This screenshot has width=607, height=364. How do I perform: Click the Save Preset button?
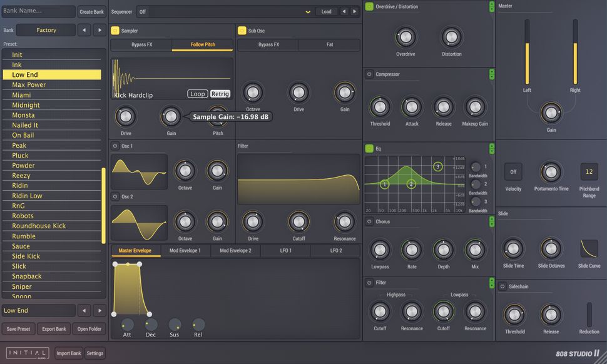click(18, 328)
